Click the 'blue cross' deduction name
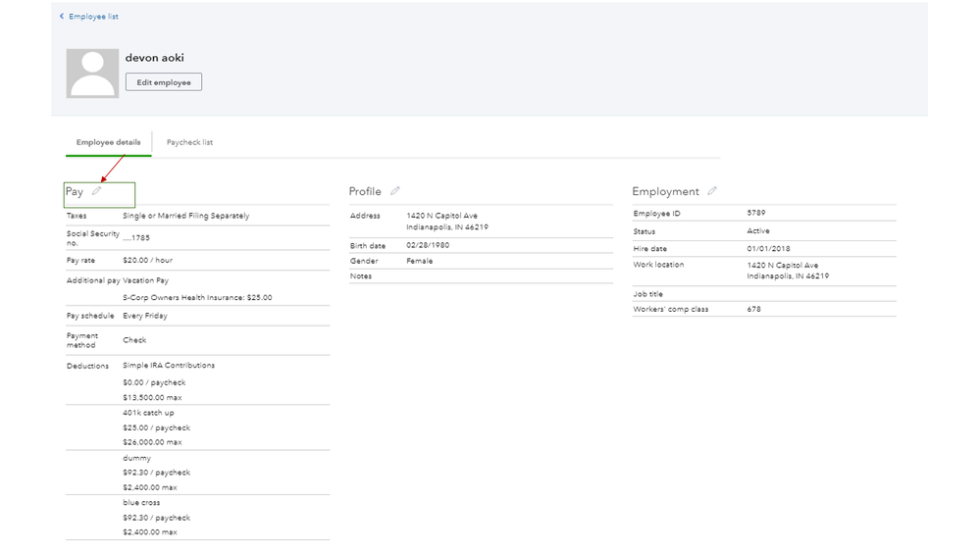The width and height of the screenshot is (980, 551). pos(141,502)
